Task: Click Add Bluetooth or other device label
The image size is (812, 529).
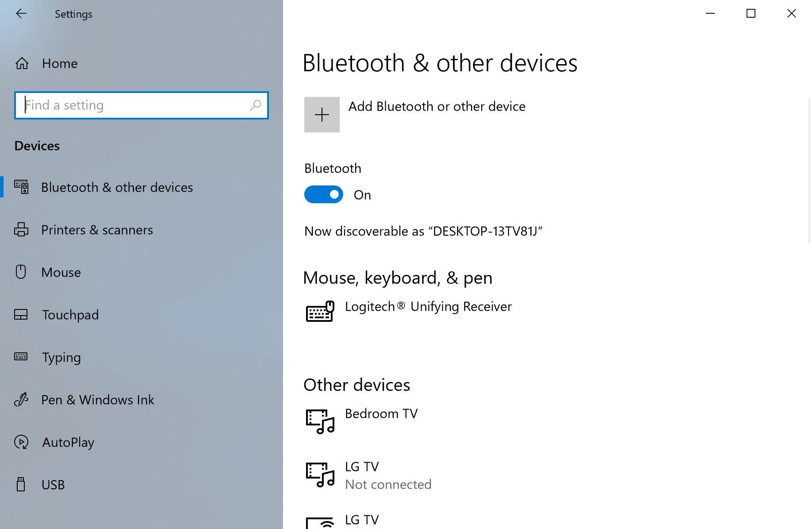Action: [x=437, y=106]
